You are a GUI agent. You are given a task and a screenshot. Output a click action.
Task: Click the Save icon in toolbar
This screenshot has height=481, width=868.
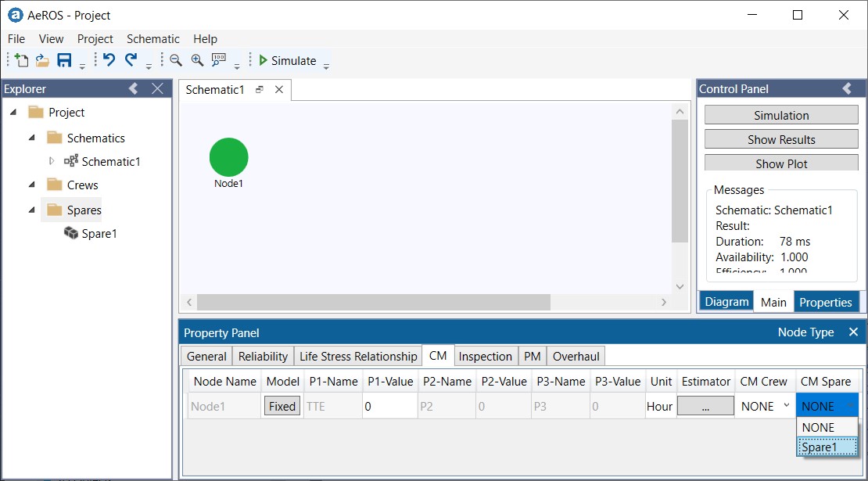64,61
